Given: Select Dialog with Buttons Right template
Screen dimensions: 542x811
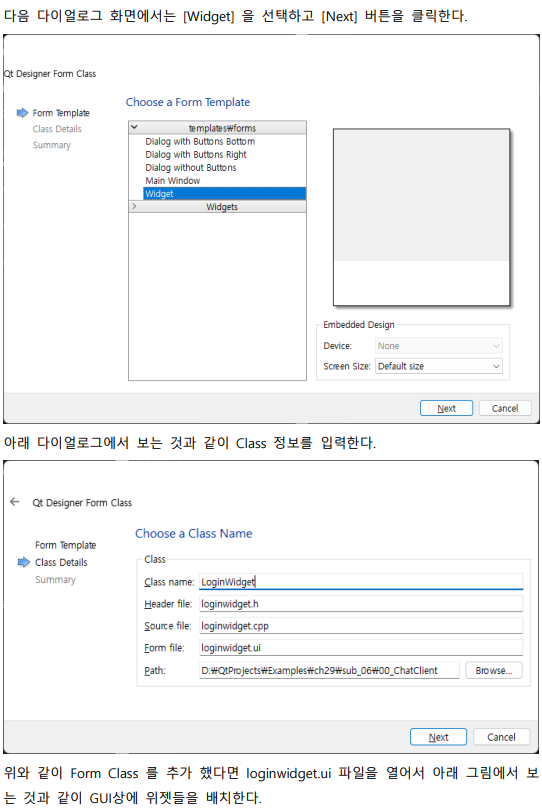Looking at the screenshot, I should [195, 154].
